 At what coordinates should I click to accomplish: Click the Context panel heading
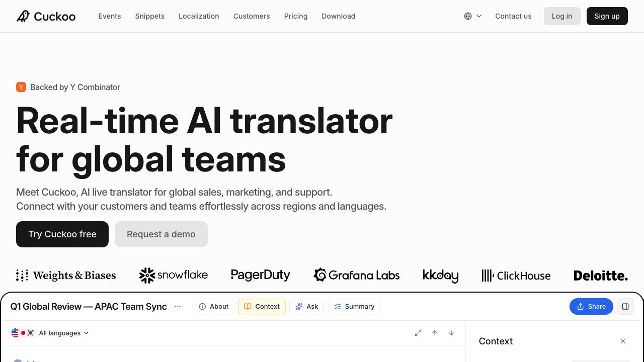click(x=496, y=341)
